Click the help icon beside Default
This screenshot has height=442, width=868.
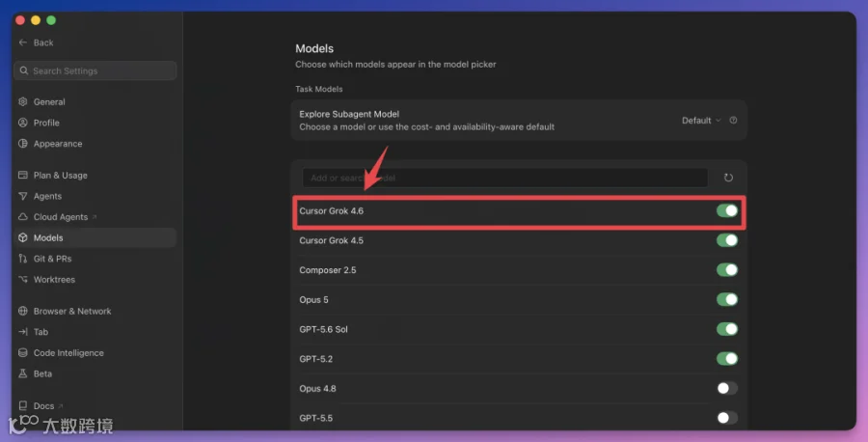[x=733, y=121]
